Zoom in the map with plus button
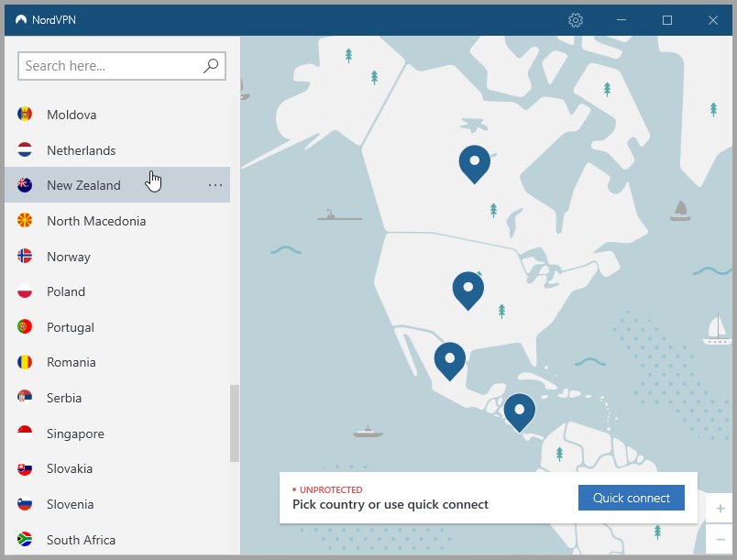Viewport: 737px width, 560px height. coord(720,509)
